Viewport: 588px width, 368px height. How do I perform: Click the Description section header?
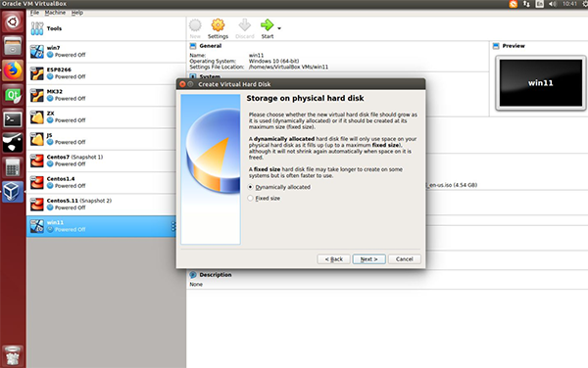coord(216,275)
